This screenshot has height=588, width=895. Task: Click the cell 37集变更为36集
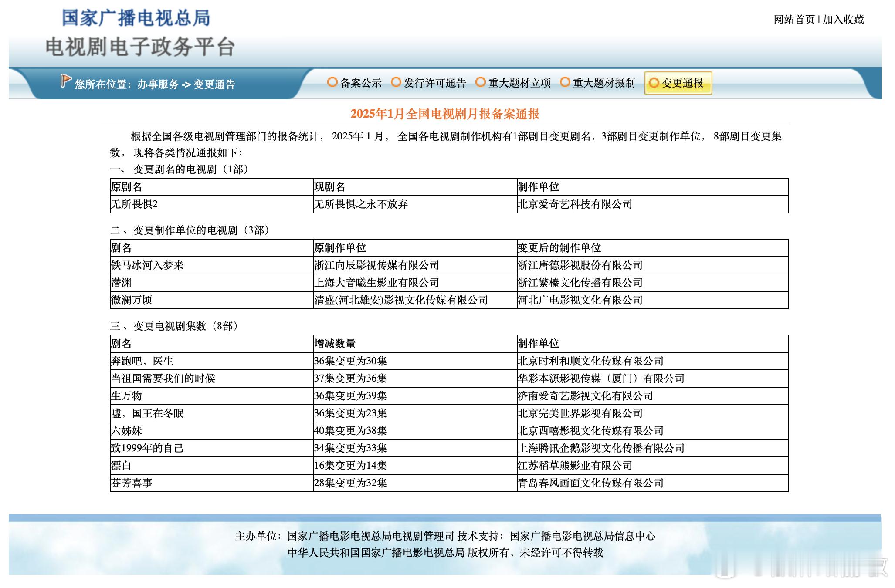click(415, 378)
